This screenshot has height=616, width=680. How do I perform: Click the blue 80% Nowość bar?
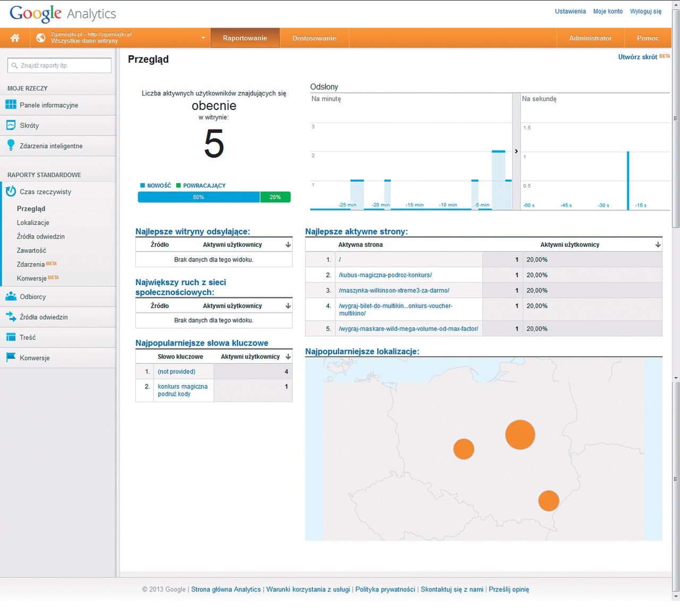click(199, 197)
